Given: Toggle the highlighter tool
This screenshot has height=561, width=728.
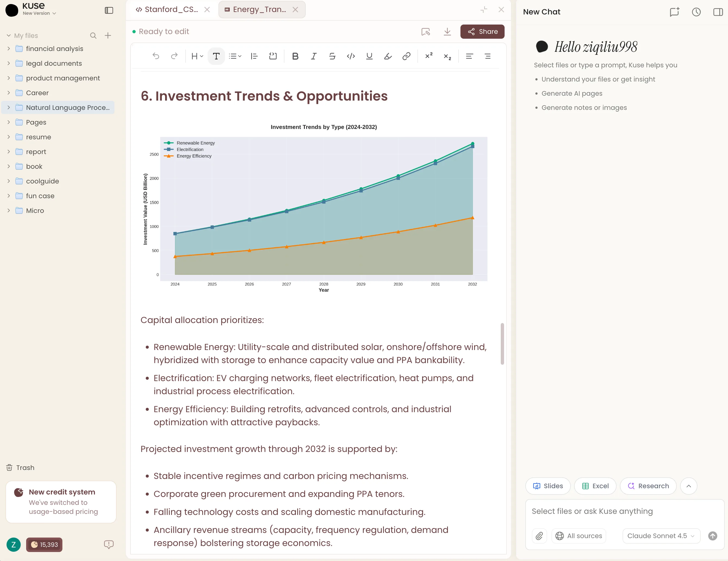Looking at the screenshot, I should pos(388,56).
